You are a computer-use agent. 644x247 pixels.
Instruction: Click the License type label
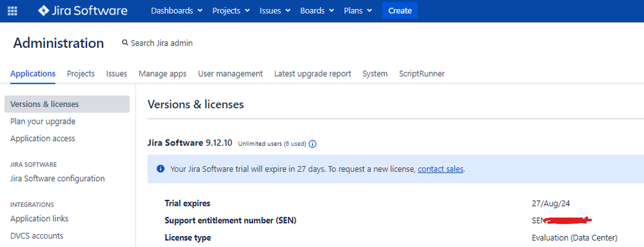(188, 237)
